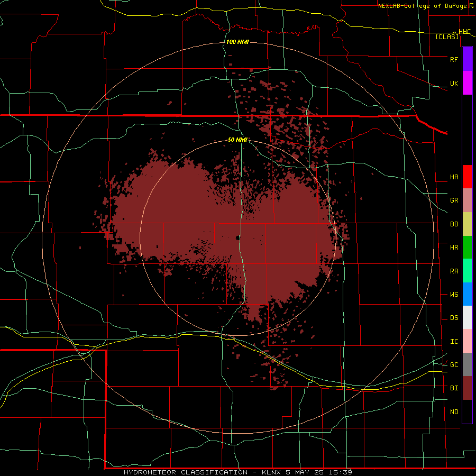Click the DS white legend color block

(467, 317)
